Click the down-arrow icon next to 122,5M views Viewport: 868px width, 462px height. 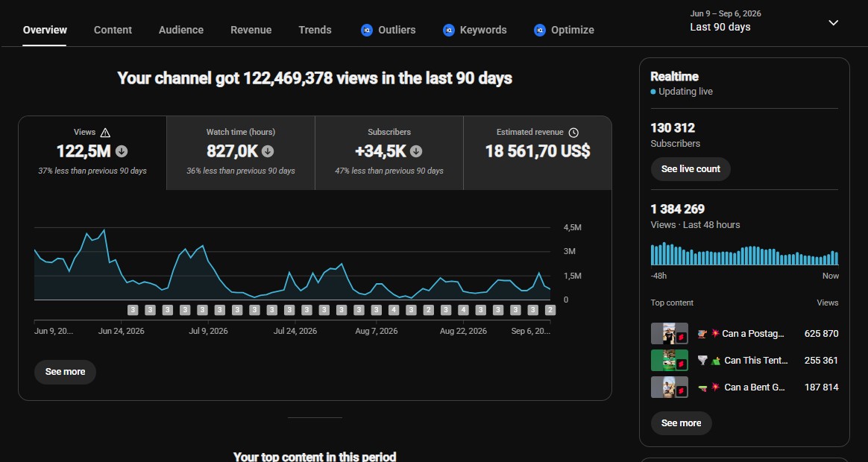coord(122,151)
